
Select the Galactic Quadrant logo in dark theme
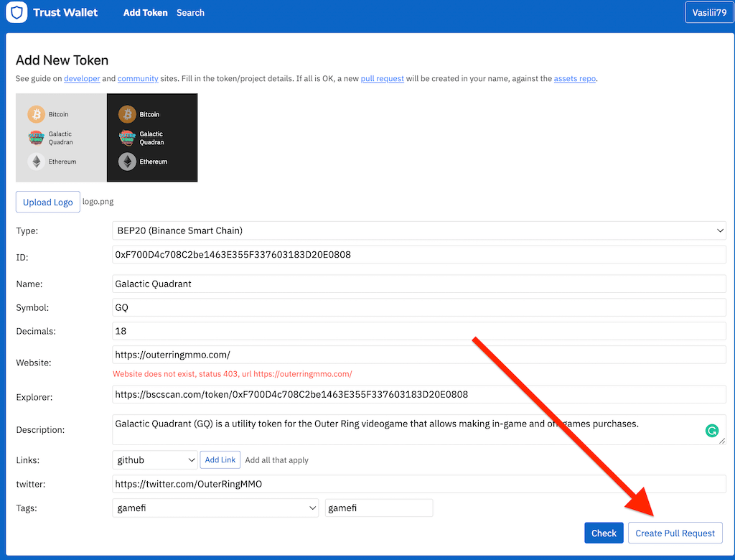[128, 137]
